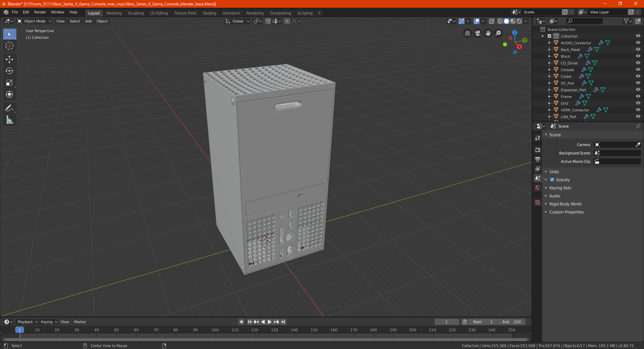Screen dimensions: 644x349
Task: Open the Add menu in viewport header
Action: click(88, 21)
